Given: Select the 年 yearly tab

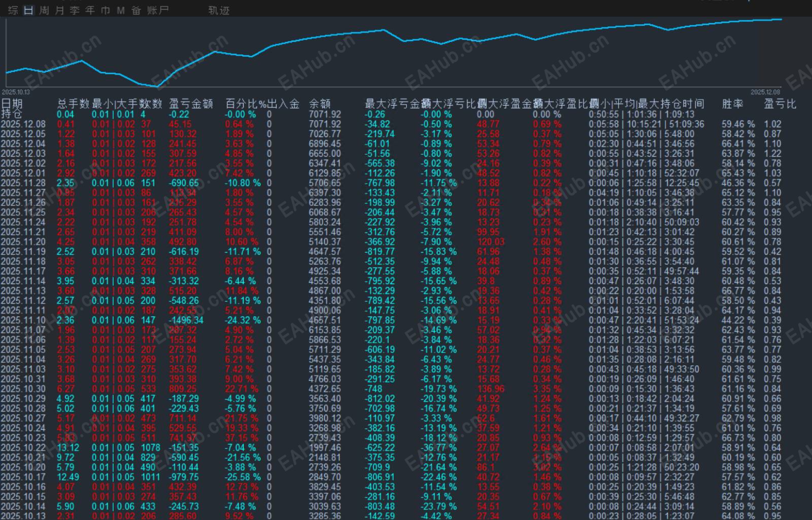Looking at the screenshot, I should [x=90, y=10].
